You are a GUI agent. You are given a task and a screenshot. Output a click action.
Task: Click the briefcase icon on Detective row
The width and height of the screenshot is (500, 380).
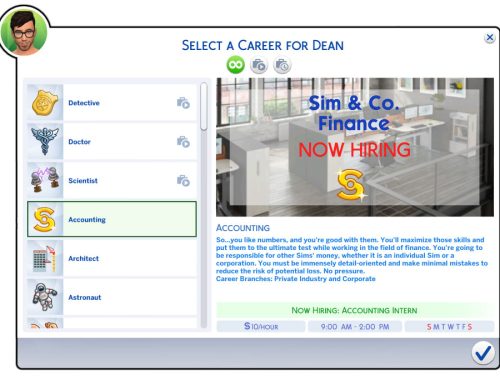[183, 103]
